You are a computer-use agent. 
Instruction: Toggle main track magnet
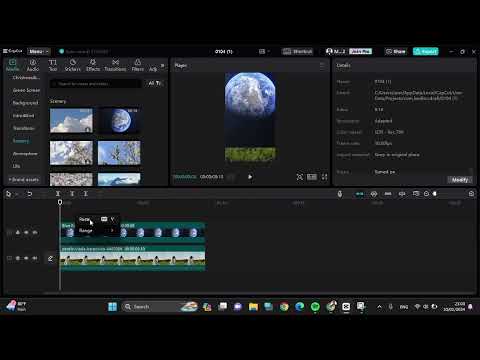pyautogui.click(x=359, y=194)
